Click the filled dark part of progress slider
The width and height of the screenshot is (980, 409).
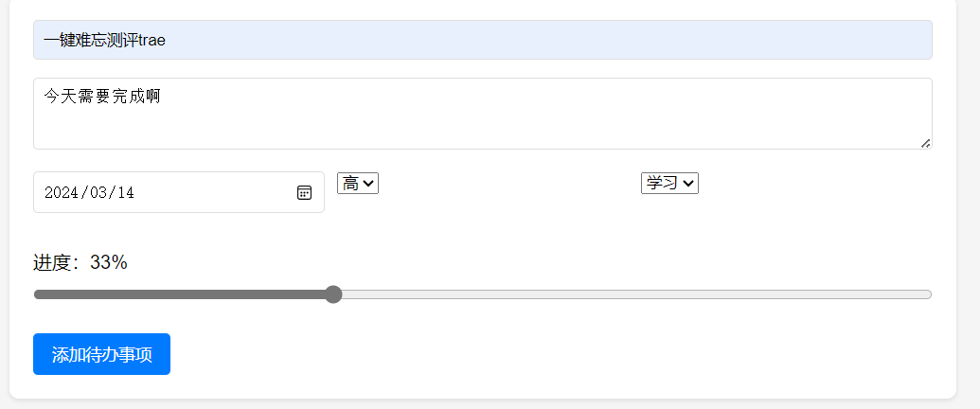pos(180,294)
